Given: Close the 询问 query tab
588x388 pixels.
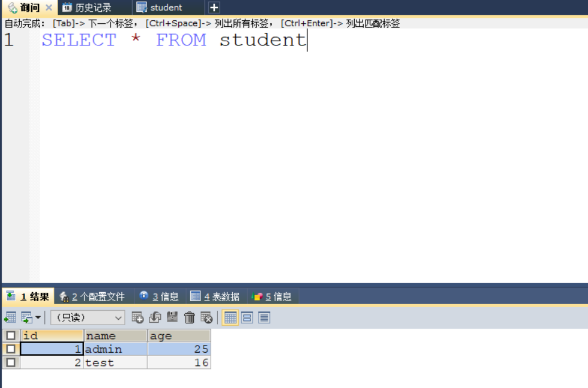Looking at the screenshot, I should [48, 8].
